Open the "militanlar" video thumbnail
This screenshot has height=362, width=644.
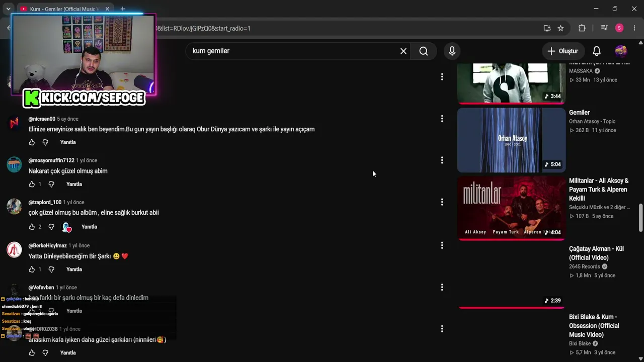point(511,208)
